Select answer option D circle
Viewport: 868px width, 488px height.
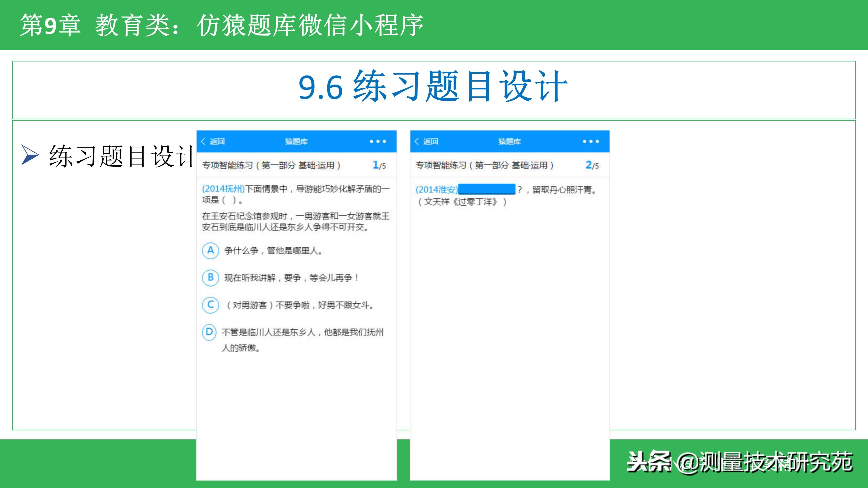tap(209, 332)
